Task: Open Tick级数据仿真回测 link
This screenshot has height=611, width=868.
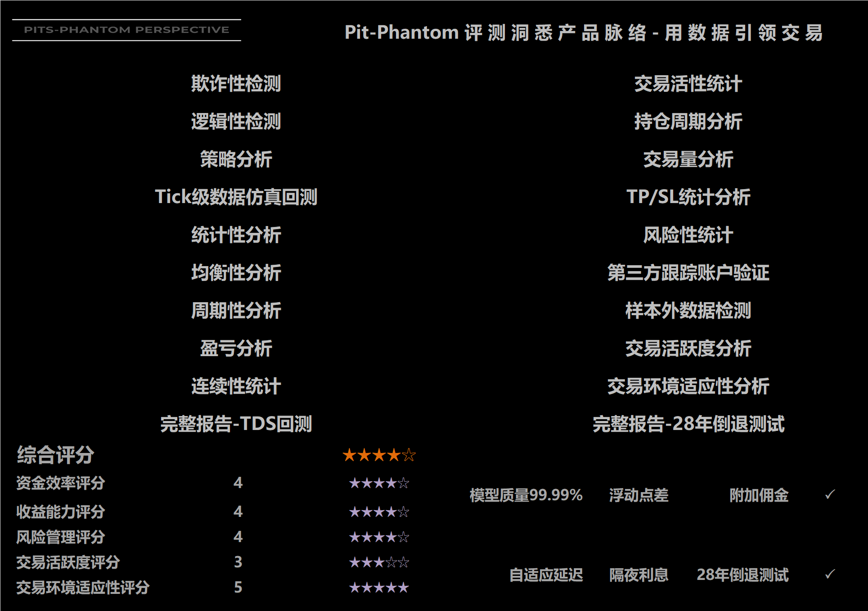Action: 236,197
